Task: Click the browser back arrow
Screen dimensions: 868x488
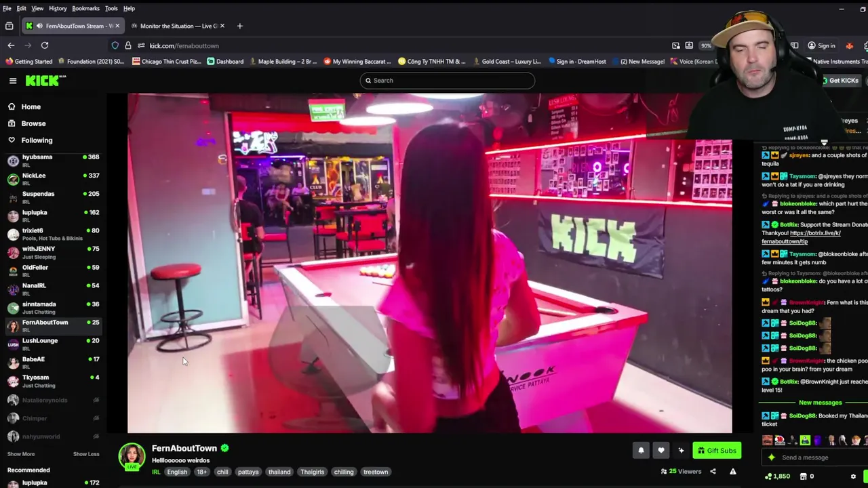Action: (x=11, y=45)
